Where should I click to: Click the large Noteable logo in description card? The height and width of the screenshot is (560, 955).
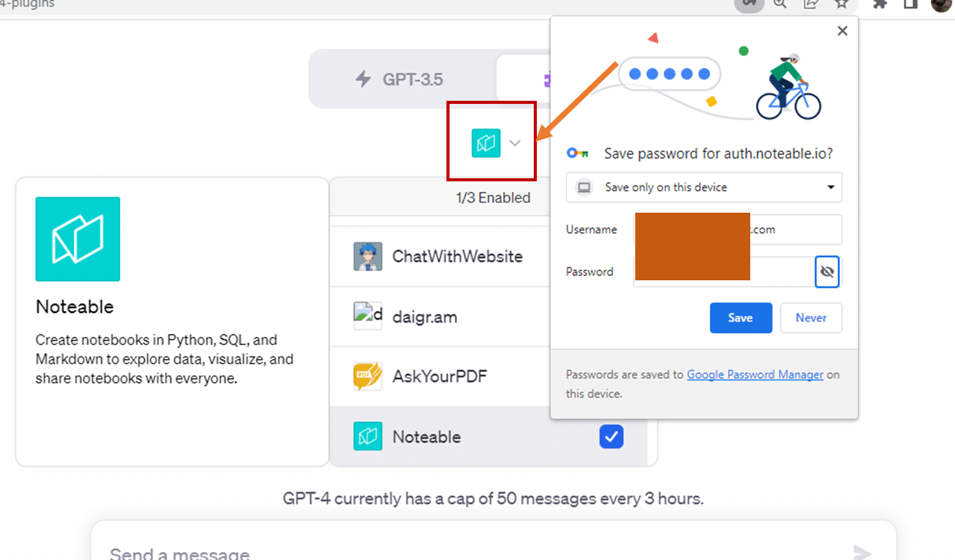pyautogui.click(x=77, y=239)
